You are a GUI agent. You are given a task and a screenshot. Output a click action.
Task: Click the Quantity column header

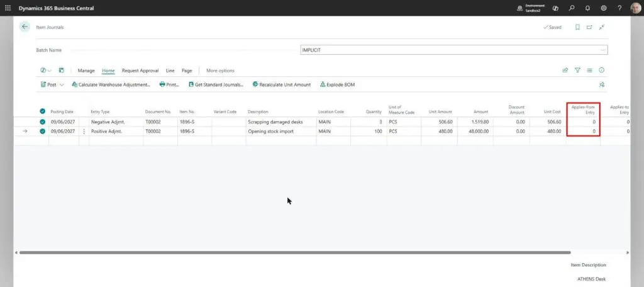point(374,112)
